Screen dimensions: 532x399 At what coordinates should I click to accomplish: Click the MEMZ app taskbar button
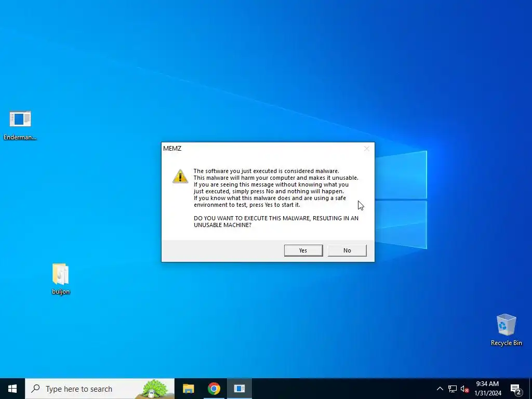tap(239, 389)
